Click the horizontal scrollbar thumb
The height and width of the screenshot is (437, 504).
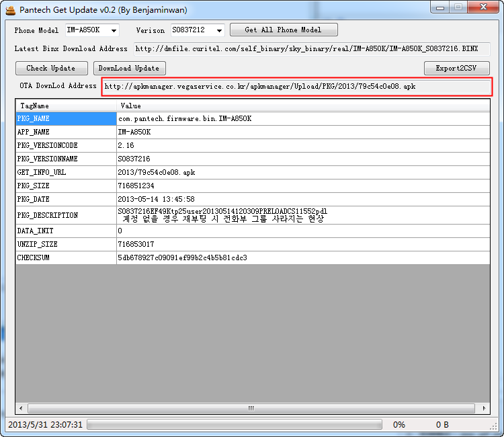click(x=251, y=408)
